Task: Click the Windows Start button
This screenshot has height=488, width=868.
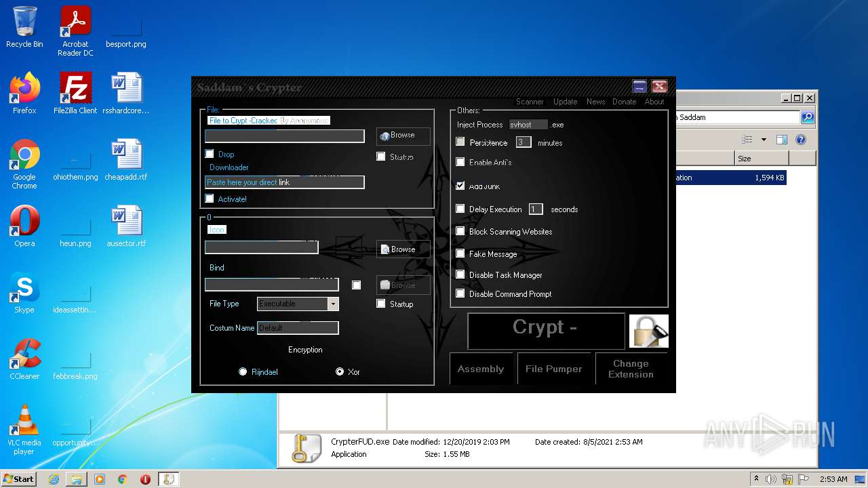Action: click(19, 479)
